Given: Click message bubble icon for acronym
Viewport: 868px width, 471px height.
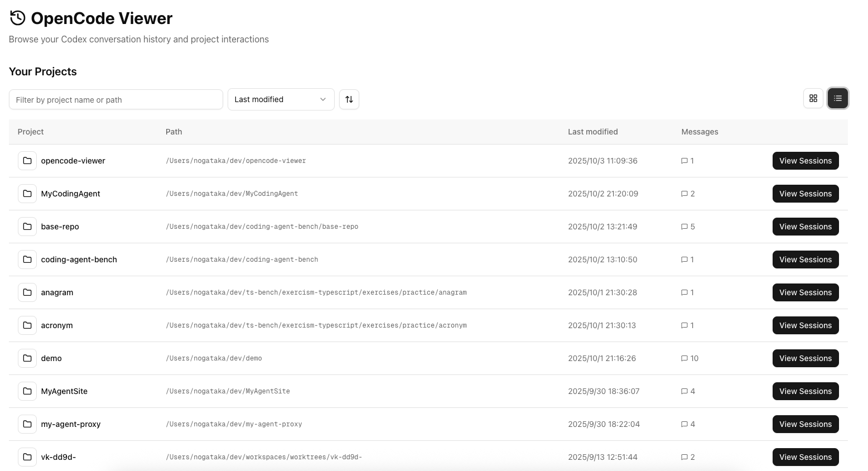Looking at the screenshot, I should pos(684,325).
